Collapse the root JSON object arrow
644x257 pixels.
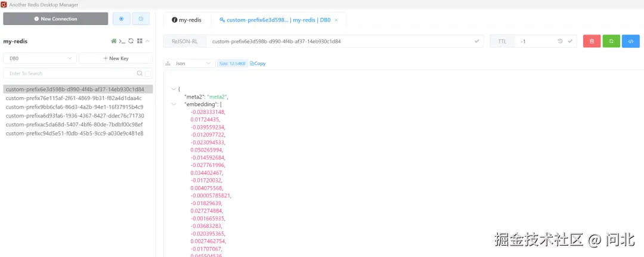pyautogui.click(x=174, y=89)
